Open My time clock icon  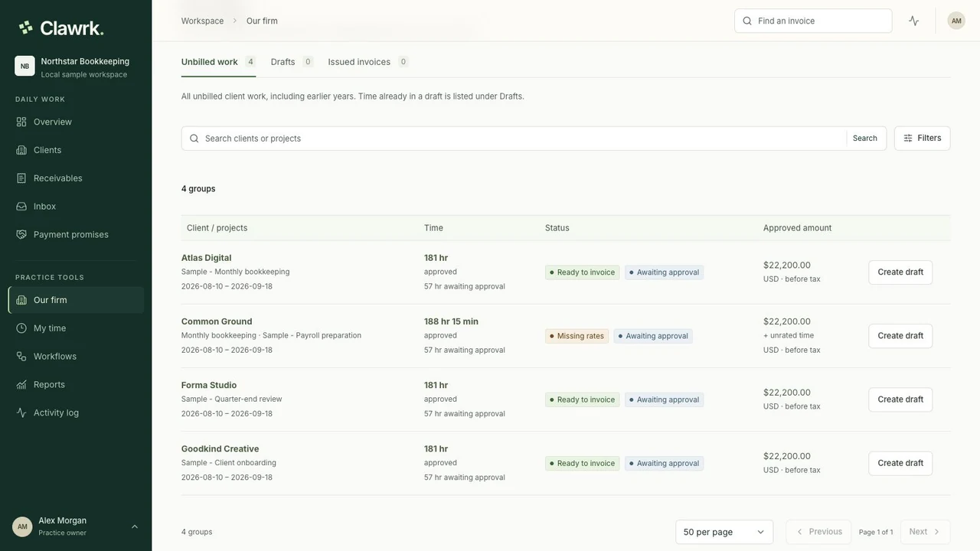click(21, 328)
